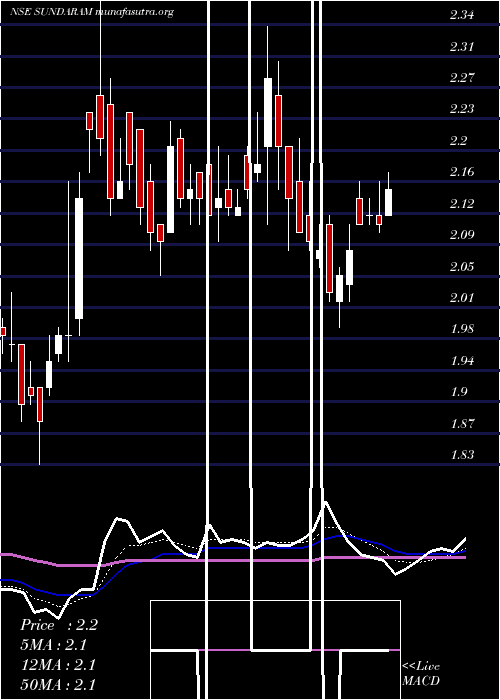Click the 2.27 price axis label

click(x=462, y=78)
